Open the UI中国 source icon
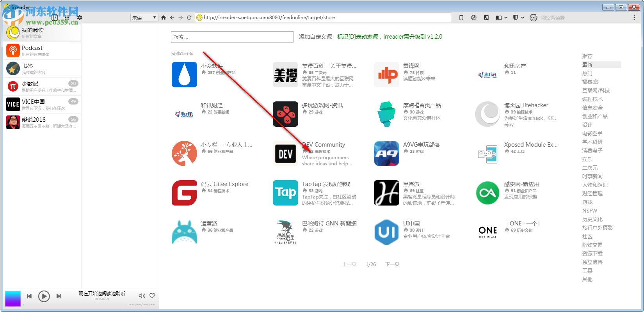 pyautogui.click(x=386, y=232)
